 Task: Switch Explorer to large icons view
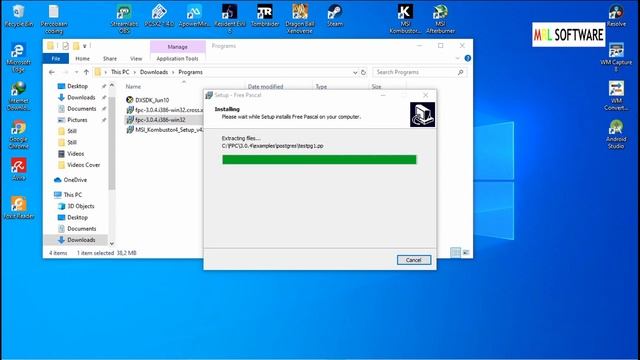pos(466,253)
